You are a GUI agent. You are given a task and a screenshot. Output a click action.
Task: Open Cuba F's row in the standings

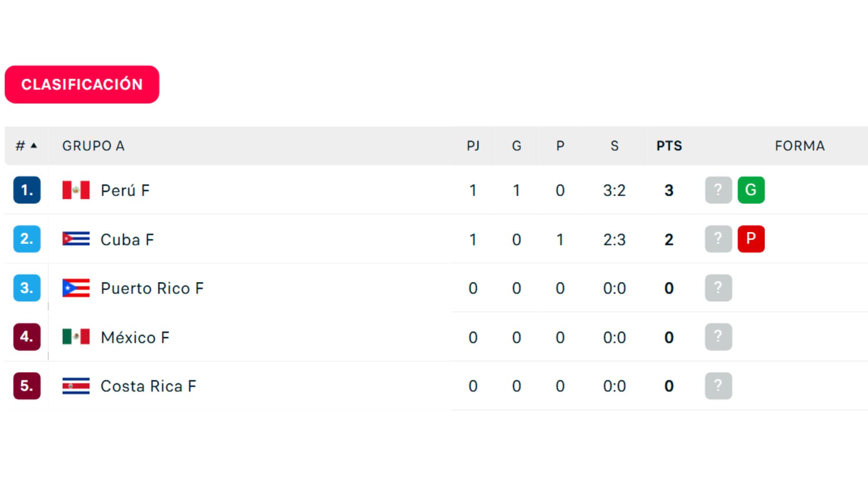[x=127, y=239]
